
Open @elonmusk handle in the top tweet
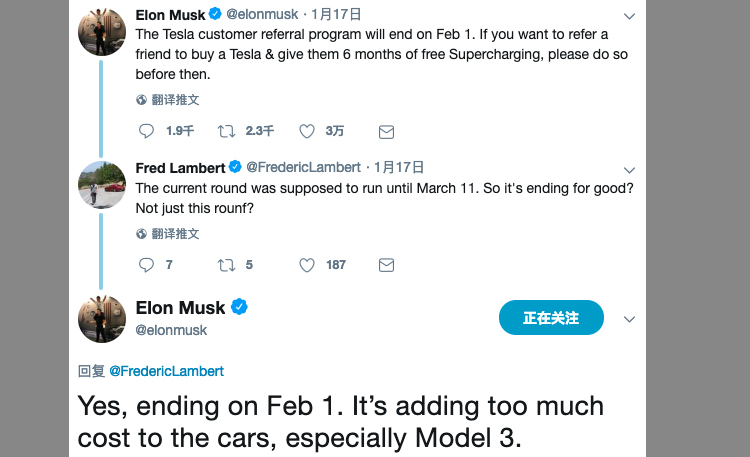pos(262,14)
